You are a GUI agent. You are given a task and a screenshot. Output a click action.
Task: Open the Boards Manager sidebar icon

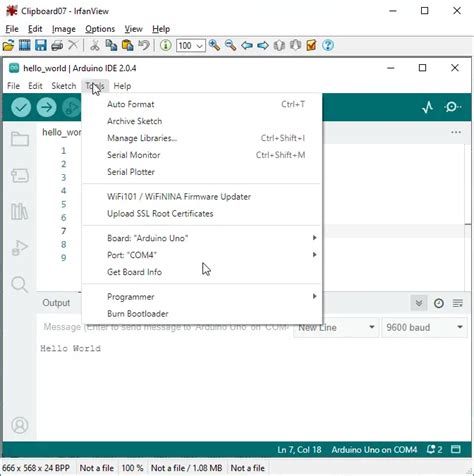(20, 175)
